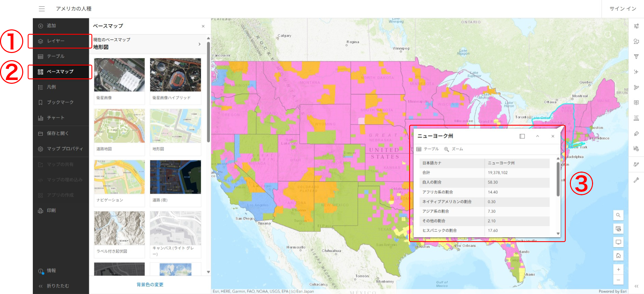Dock the ニューヨーク州 popup window
Image resolution: width=644 pixels, height=294 pixels.
522,136
